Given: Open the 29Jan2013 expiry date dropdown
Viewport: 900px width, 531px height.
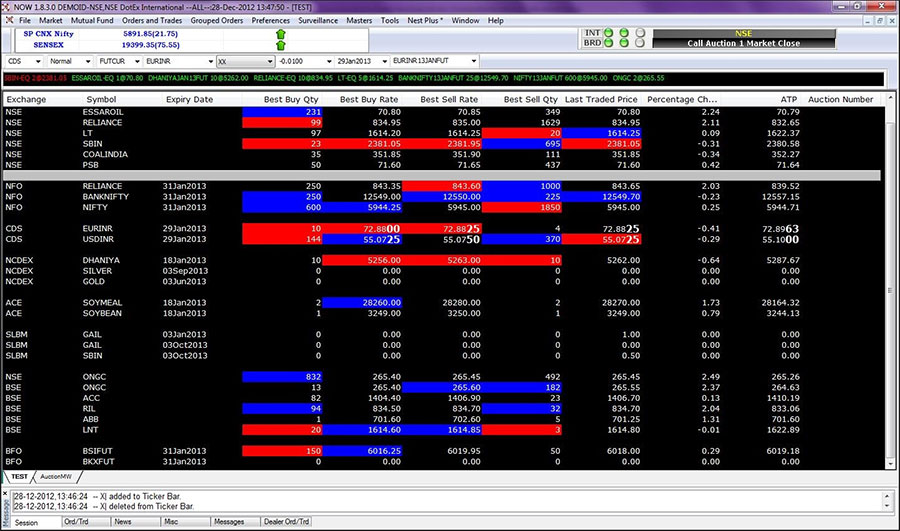Looking at the screenshot, I should click(383, 61).
